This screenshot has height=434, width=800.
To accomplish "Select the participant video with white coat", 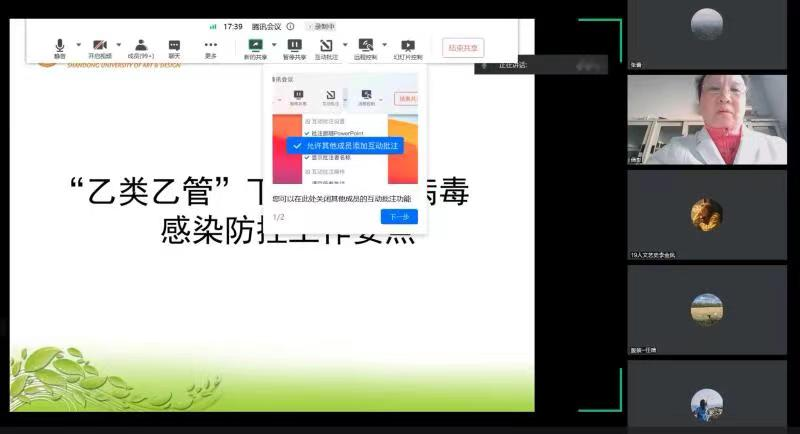I will click(x=706, y=120).
